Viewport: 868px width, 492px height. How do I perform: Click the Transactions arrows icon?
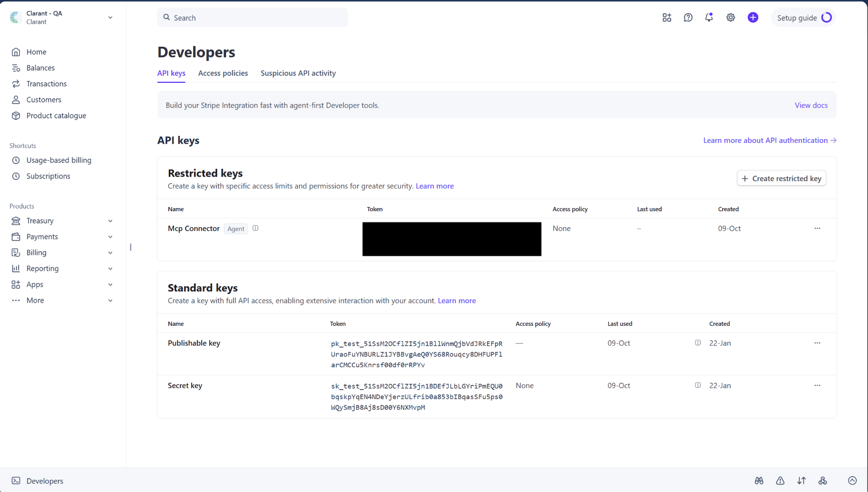[x=16, y=84]
